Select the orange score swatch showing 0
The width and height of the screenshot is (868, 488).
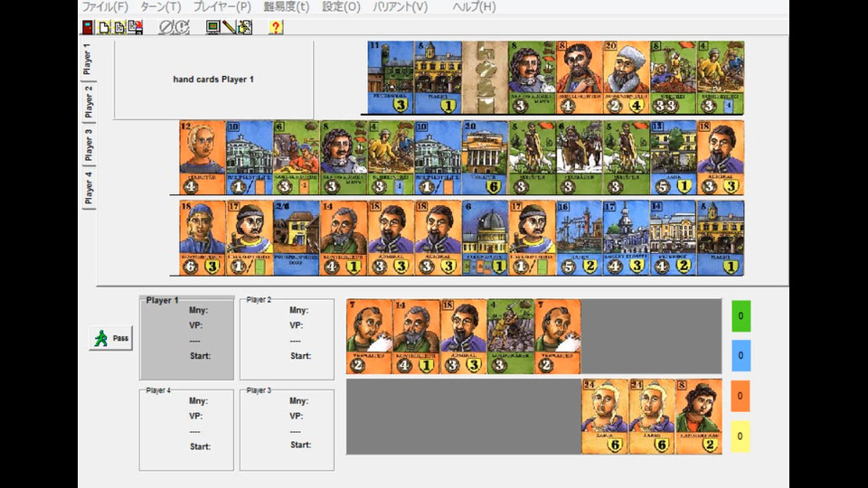coord(741,396)
